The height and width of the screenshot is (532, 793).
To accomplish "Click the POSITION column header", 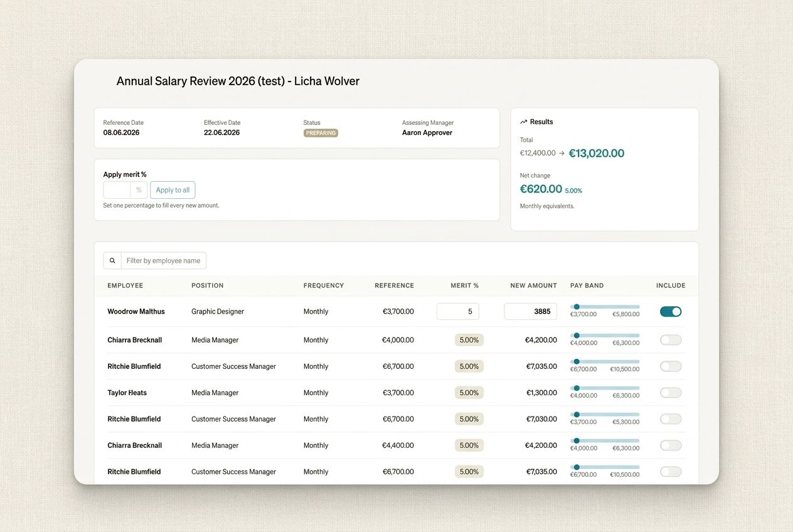I will coord(208,285).
